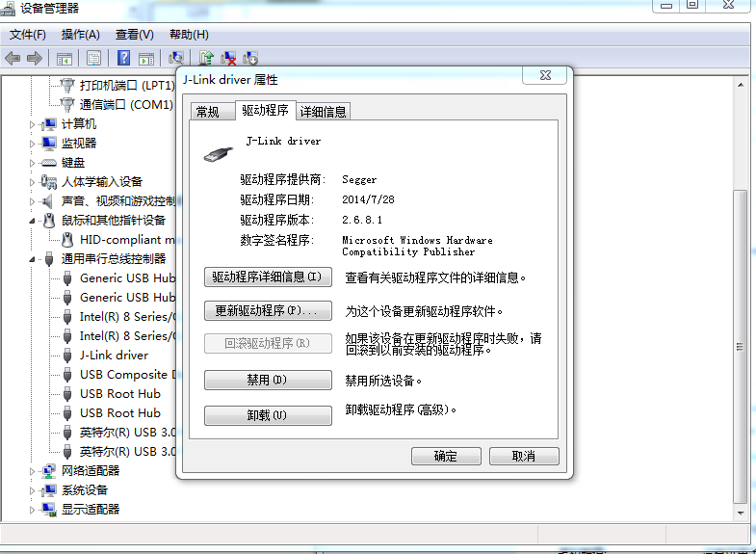Viewport: 756px width, 554px height.
Task: Select the second USB Root Hub entry
Action: [120, 413]
